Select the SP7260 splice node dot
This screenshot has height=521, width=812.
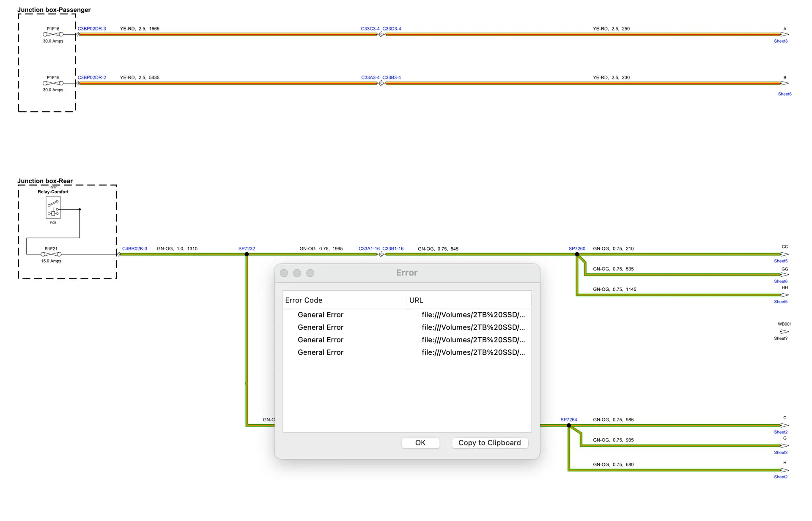click(577, 254)
